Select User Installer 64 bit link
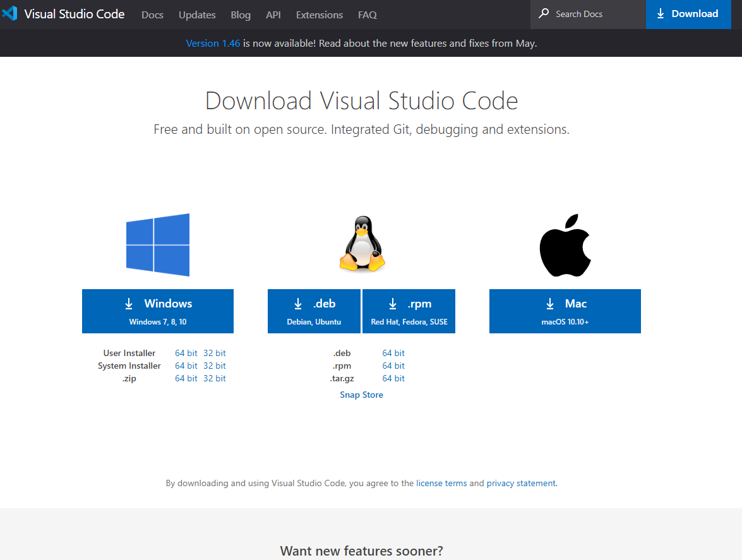 [x=186, y=353]
